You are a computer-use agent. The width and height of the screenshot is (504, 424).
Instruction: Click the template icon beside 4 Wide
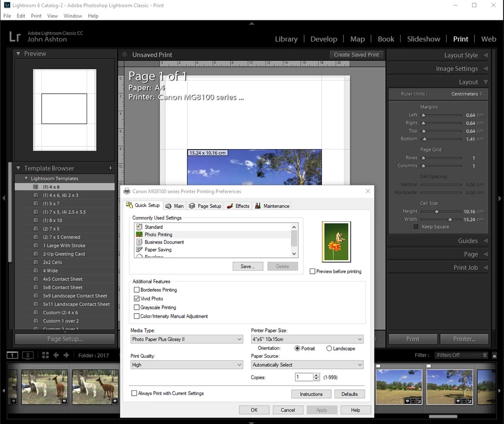[x=36, y=271]
